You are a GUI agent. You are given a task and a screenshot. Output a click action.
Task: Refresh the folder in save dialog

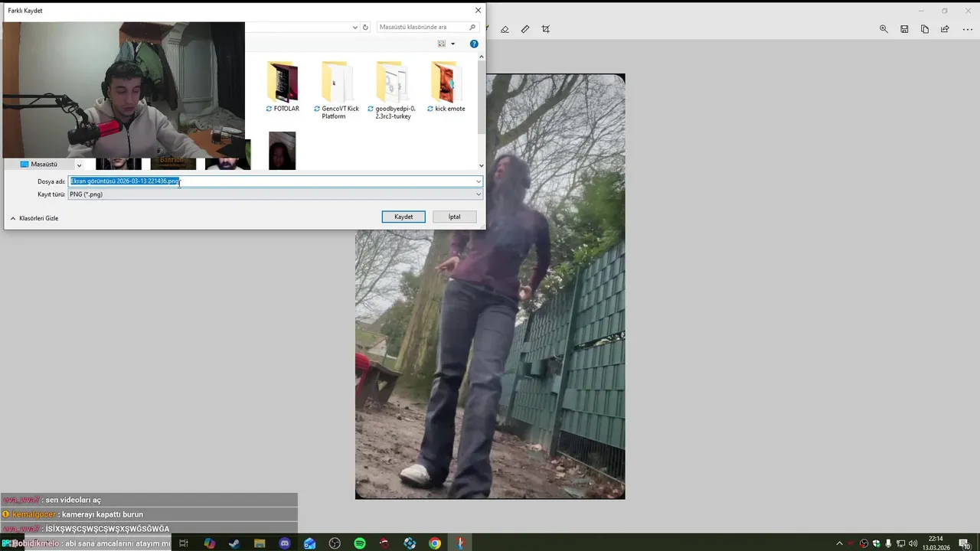point(365,27)
